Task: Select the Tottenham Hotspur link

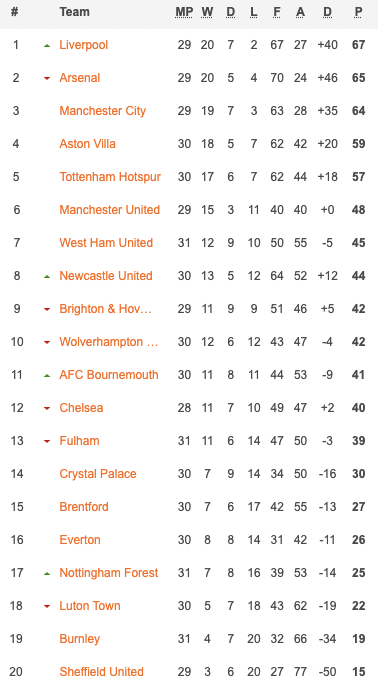Action: coord(110,177)
